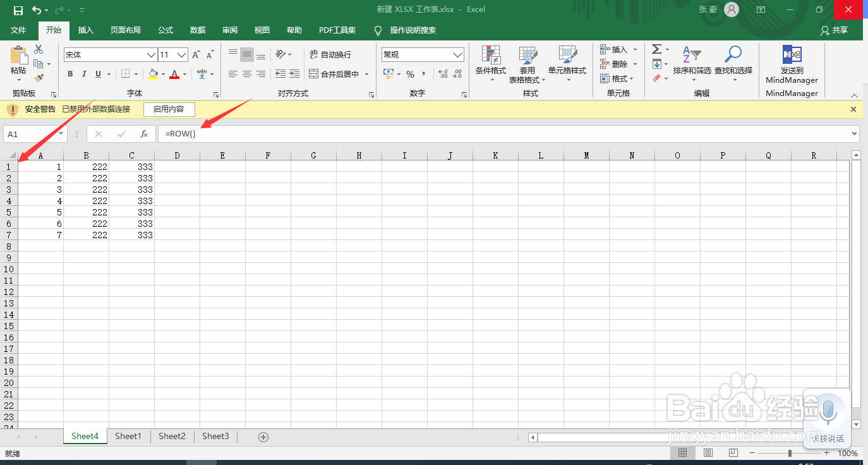Apply red font color A icon
The height and width of the screenshot is (465, 868).
[174, 74]
